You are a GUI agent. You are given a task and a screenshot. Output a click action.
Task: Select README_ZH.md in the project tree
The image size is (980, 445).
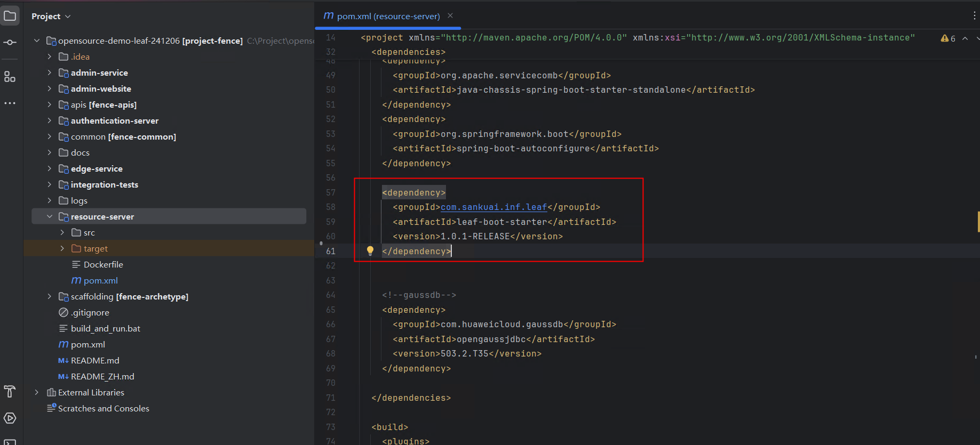pyautogui.click(x=102, y=376)
